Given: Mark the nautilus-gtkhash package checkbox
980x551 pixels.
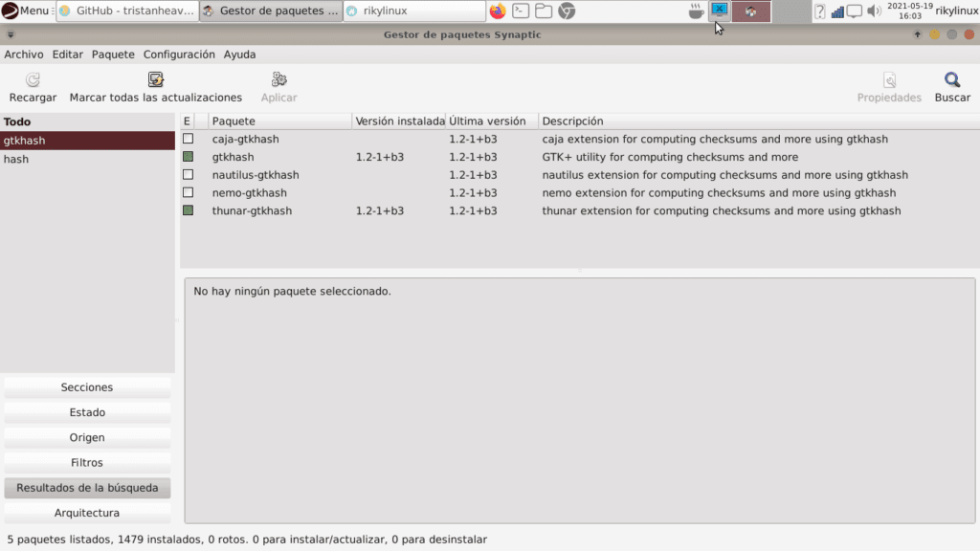Looking at the screenshot, I should 189,175.
